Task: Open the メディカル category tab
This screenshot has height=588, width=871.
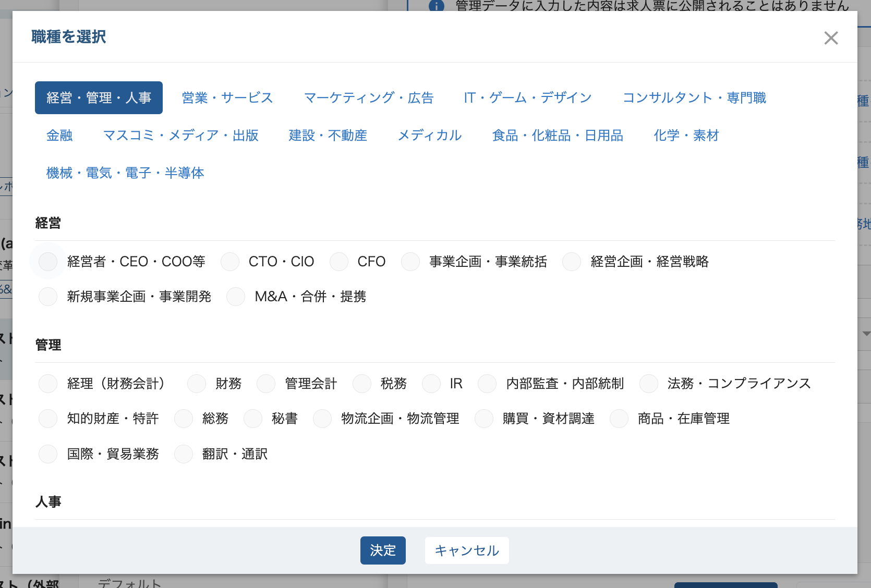Action: click(x=430, y=136)
